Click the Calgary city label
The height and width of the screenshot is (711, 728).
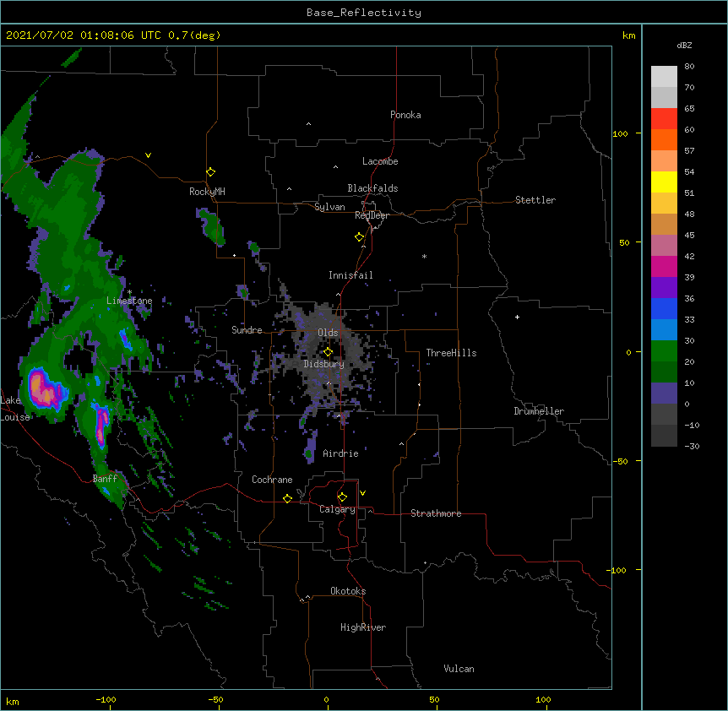pos(337,509)
